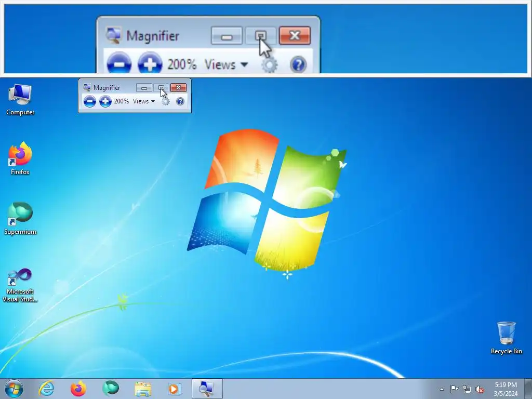532x399 pixels.
Task: Open Magnifier options gear in small Magnifier window
Action: pos(166,101)
